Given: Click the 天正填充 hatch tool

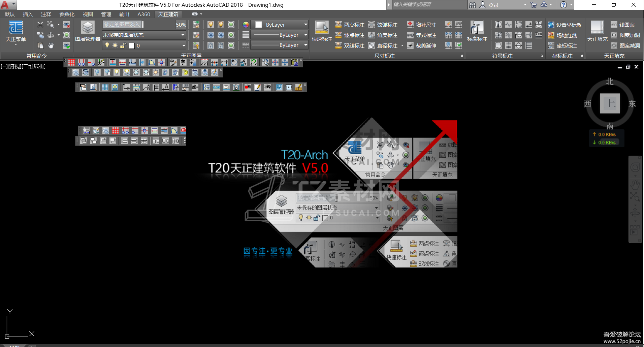Looking at the screenshot, I should pyautogui.click(x=597, y=31).
